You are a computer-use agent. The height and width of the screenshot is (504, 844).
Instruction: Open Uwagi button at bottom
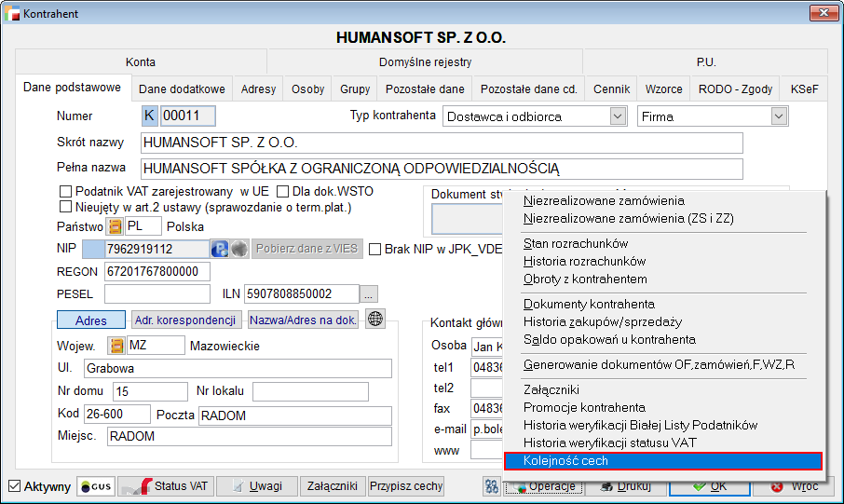click(257, 486)
